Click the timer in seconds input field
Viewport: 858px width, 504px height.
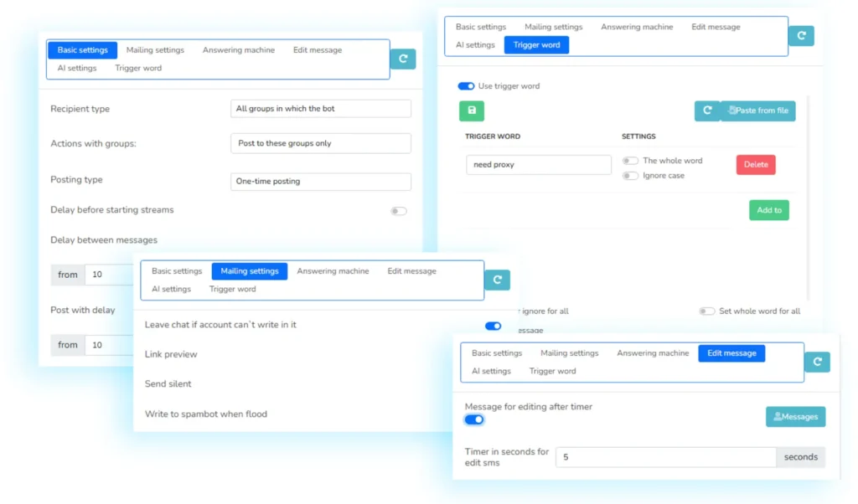[666, 456]
